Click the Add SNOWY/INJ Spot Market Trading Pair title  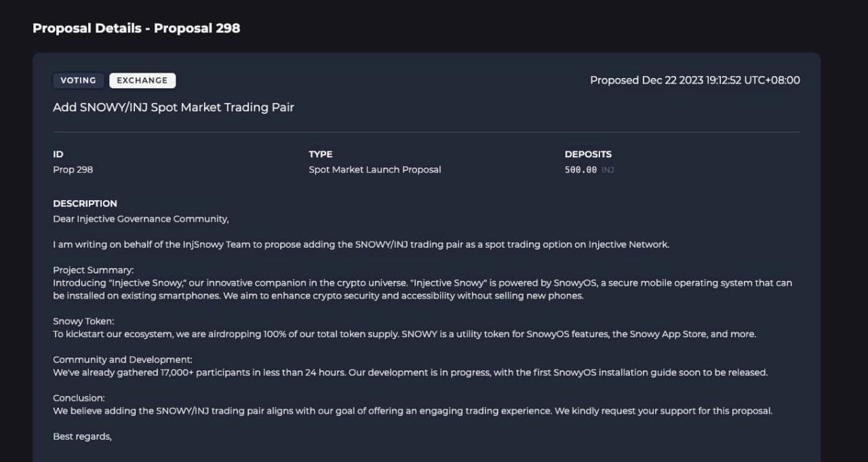coord(174,107)
